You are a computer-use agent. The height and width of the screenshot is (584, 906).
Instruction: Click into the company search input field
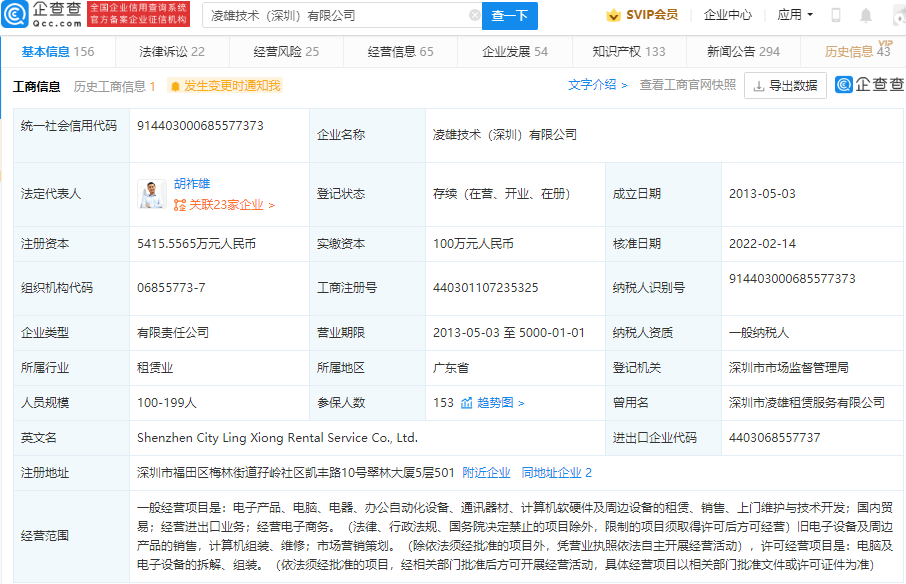tap(335, 16)
